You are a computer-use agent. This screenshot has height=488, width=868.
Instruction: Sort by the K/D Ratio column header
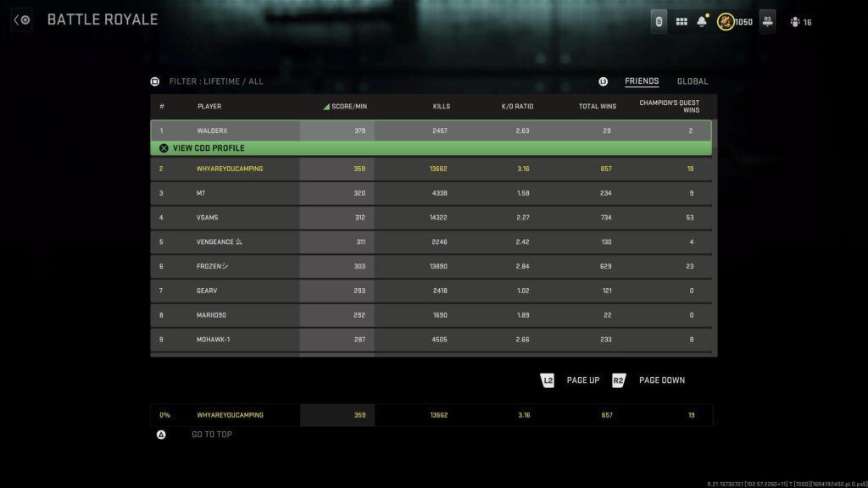click(x=518, y=106)
